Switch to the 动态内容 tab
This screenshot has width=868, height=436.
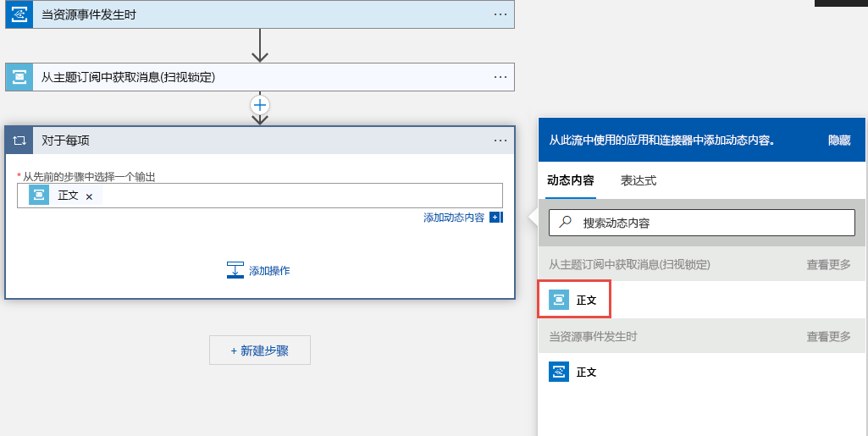click(x=570, y=180)
